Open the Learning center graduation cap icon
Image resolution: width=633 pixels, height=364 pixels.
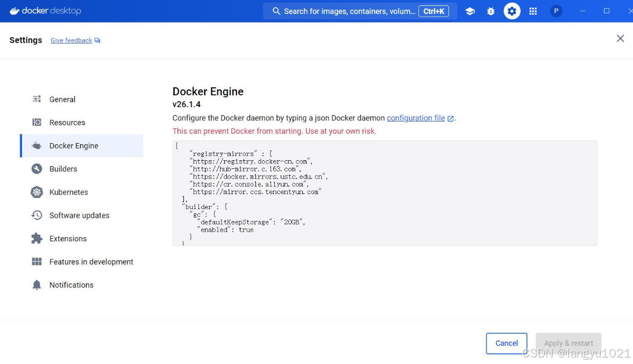[x=470, y=11]
